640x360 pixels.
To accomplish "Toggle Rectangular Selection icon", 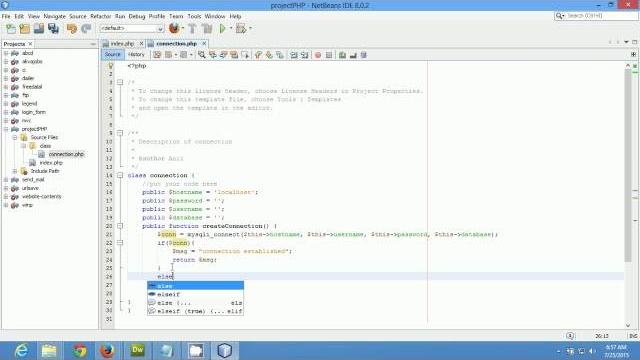I will click(245, 55).
